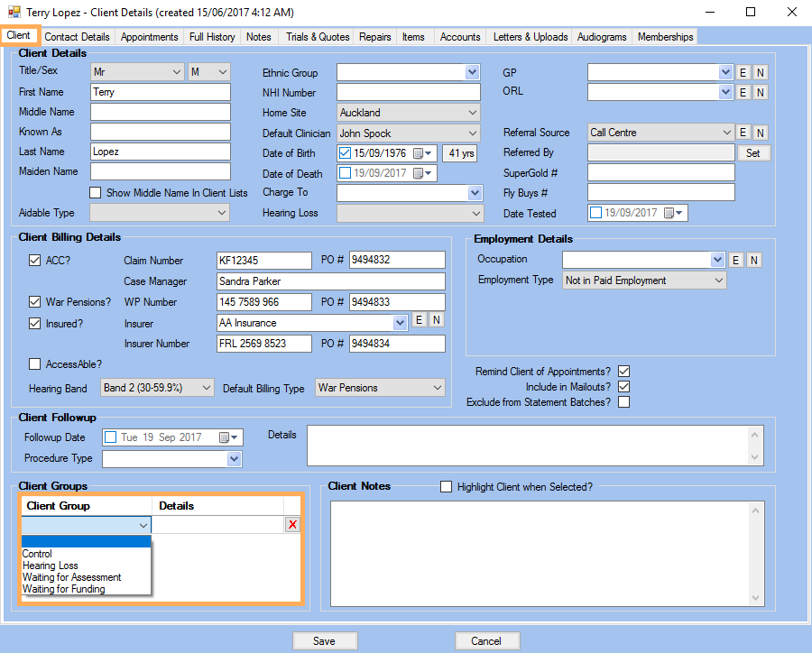
Task: Click Set next to Referred By
Action: [x=754, y=152]
